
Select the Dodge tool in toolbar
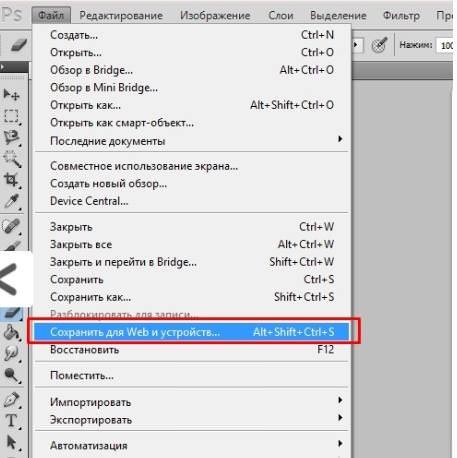11,375
